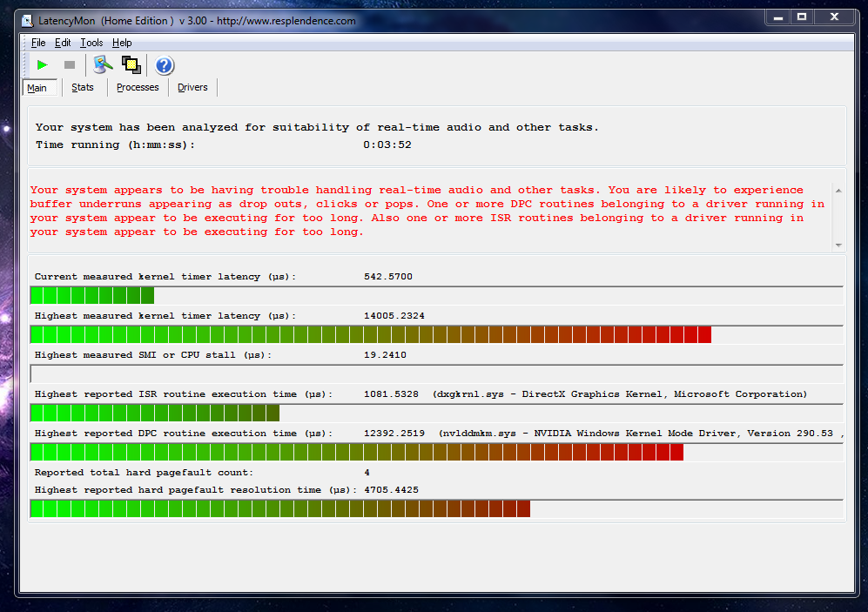Click the time running value 0:03:52
The height and width of the screenshot is (612, 868).
point(387,145)
